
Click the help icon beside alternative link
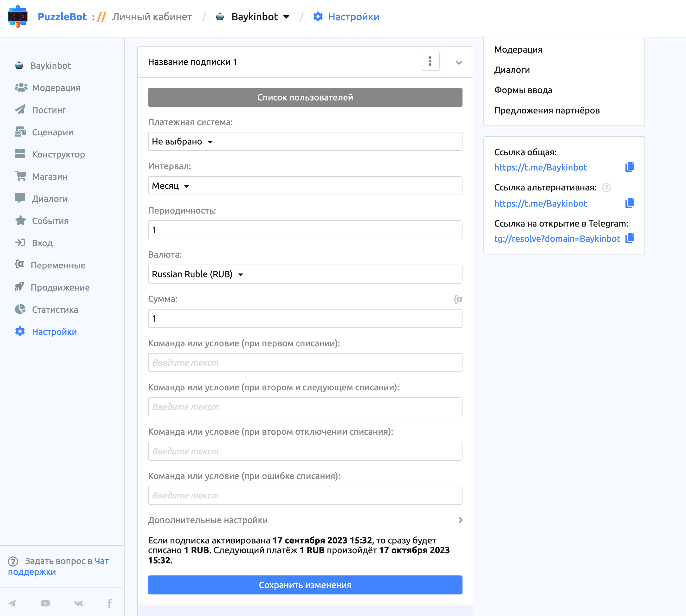coord(606,188)
